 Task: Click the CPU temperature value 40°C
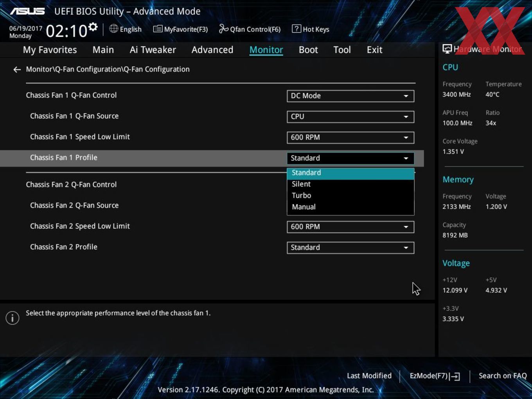coord(492,95)
